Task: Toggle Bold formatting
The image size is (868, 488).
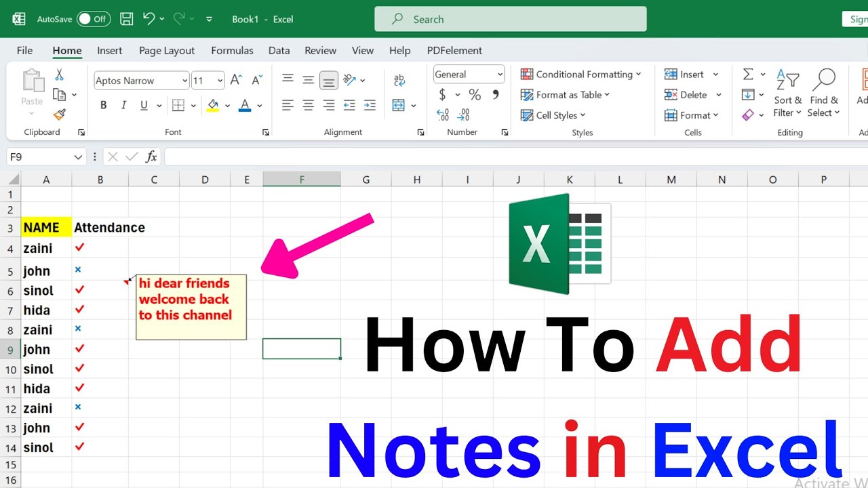Action: coord(104,105)
